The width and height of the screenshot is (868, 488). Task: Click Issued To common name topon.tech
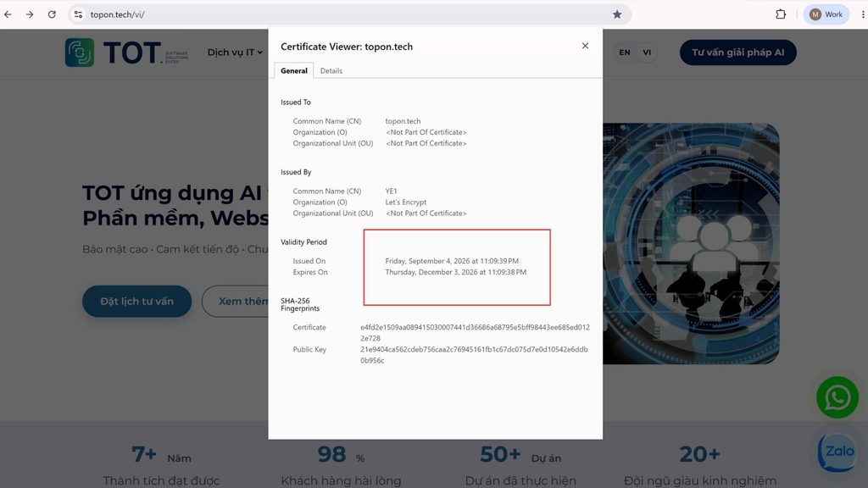tap(403, 121)
